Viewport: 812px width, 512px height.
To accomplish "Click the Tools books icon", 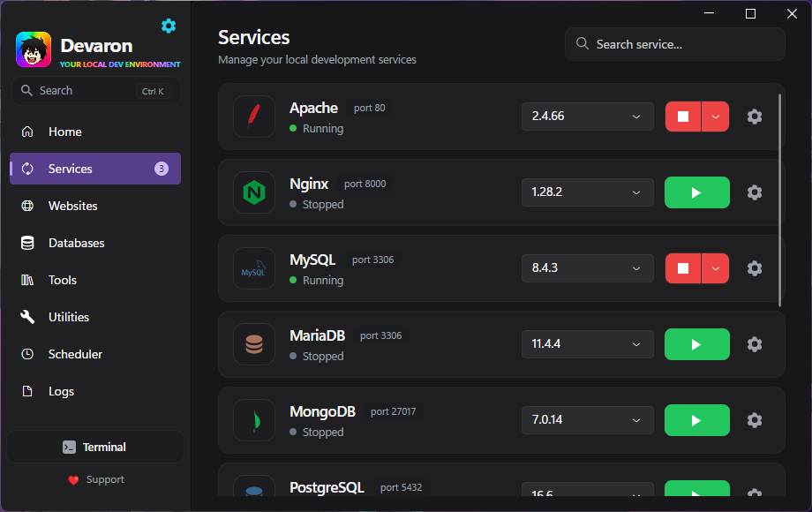I will [27, 280].
